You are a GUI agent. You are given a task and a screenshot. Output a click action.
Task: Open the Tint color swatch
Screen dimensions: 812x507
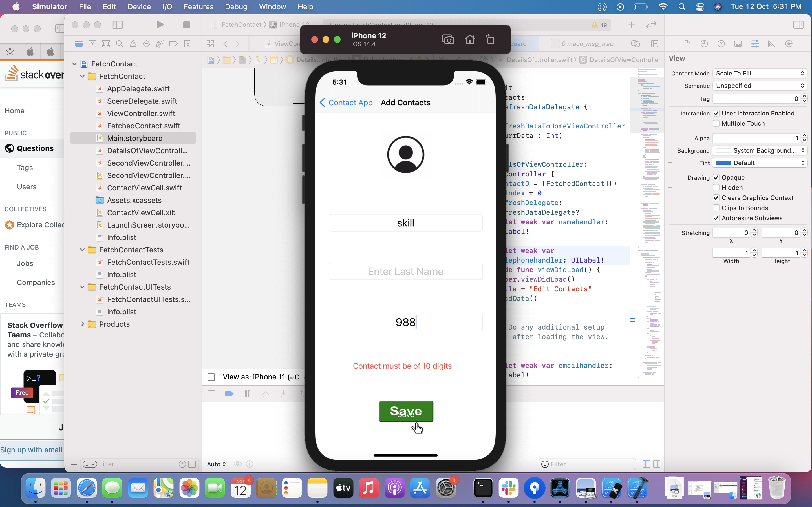pos(723,163)
